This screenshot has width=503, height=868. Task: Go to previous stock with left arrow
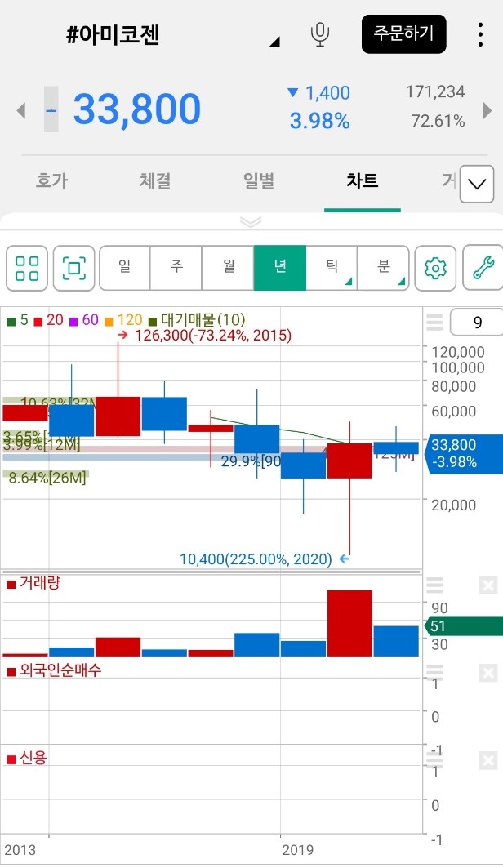click(21, 110)
